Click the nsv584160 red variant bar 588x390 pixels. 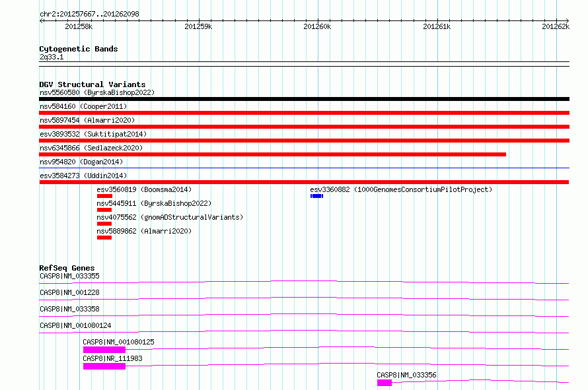pos(304,113)
